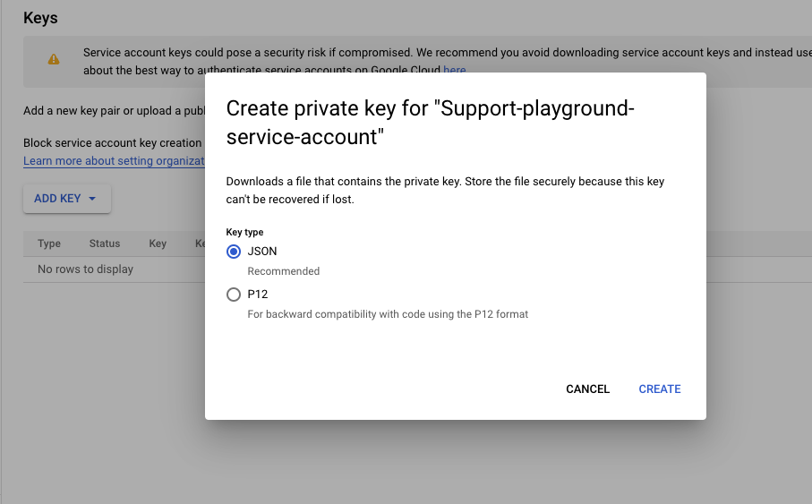Click the arrow beside ADD KEY

(x=92, y=199)
